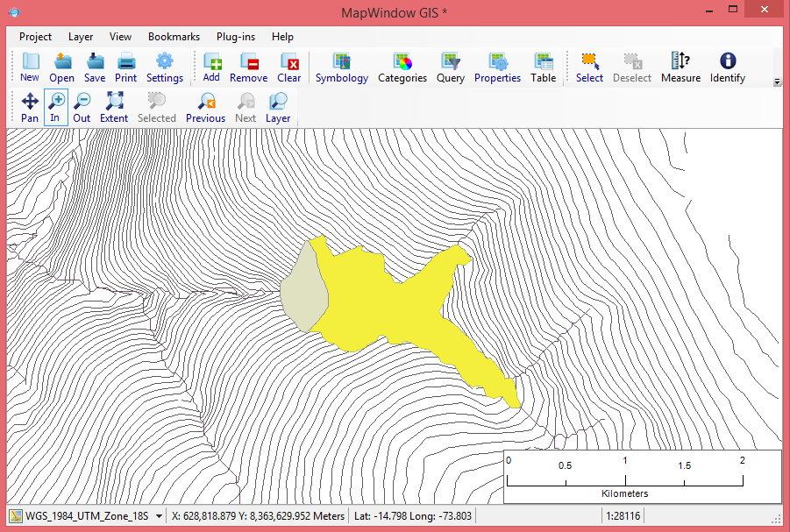This screenshot has width=790, height=532.
Task: Activate the Select tool
Action: (x=589, y=67)
